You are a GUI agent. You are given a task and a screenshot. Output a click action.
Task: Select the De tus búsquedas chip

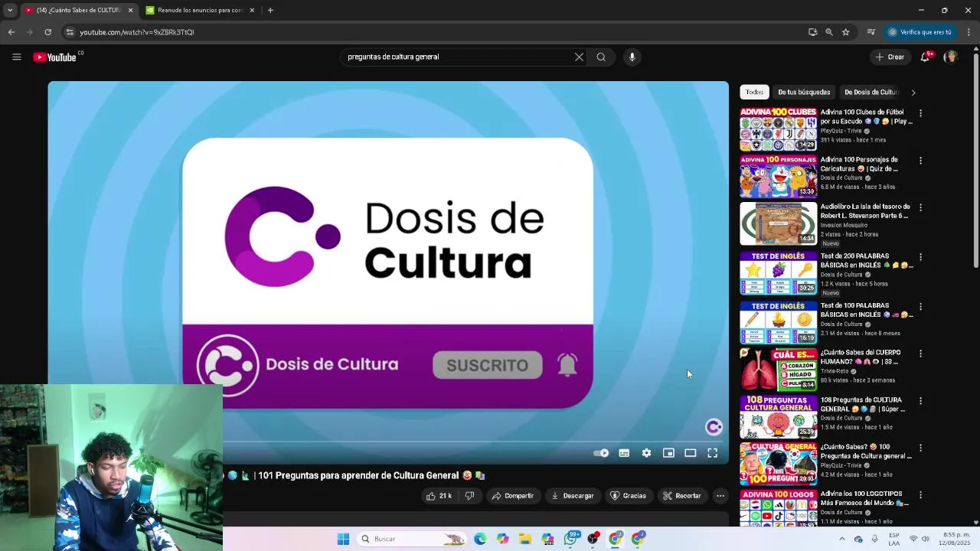(804, 92)
